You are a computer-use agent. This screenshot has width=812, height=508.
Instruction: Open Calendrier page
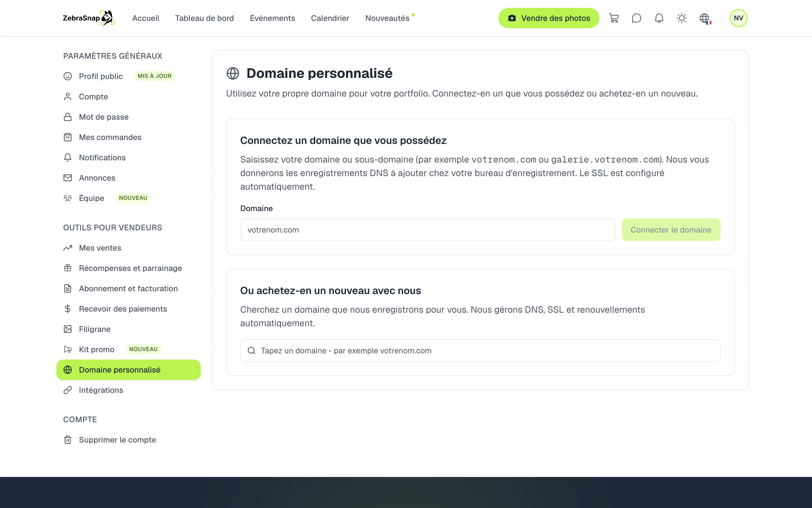coord(330,18)
